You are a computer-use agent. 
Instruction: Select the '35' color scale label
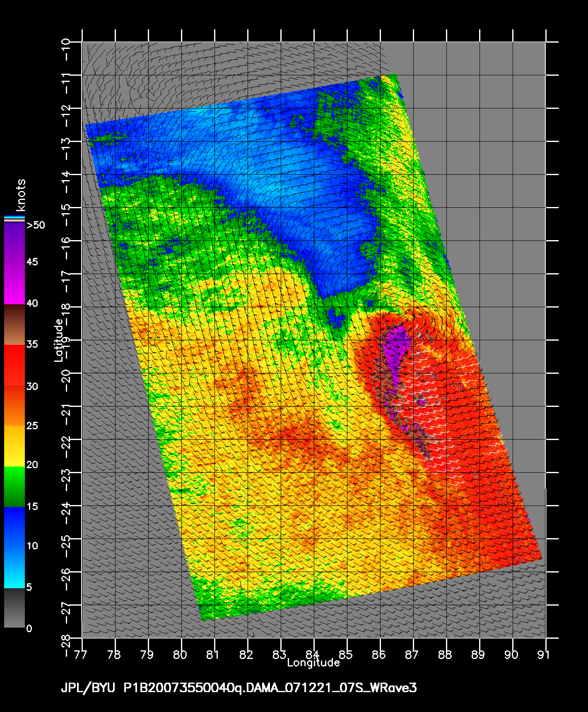[x=32, y=344]
